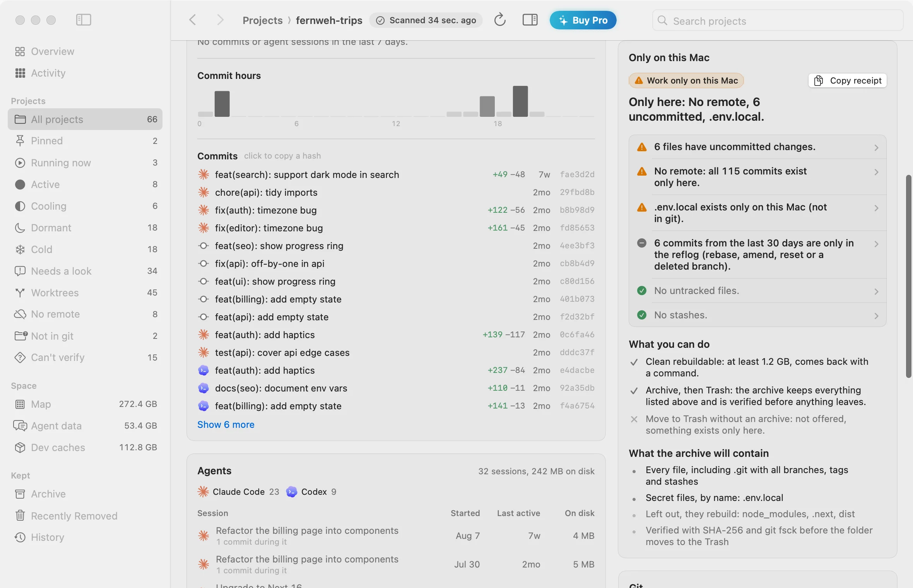The image size is (913, 588).
Task: Filter to Active projects
Action: (x=85, y=184)
